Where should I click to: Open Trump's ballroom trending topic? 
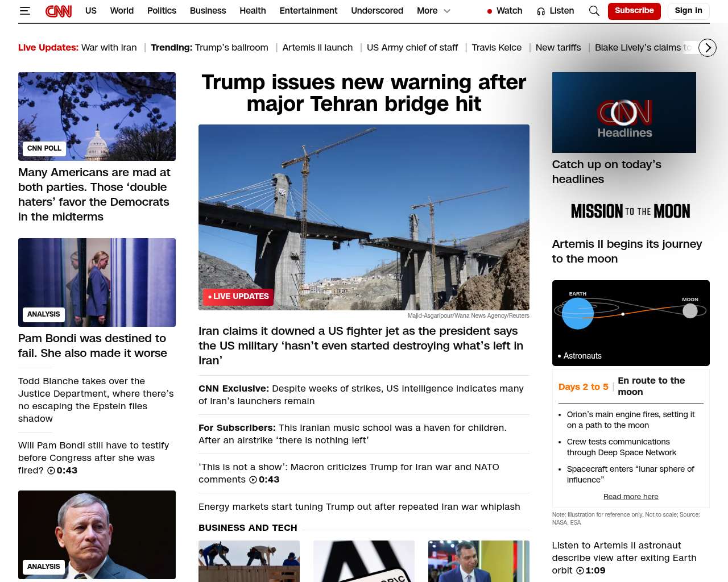click(231, 48)
